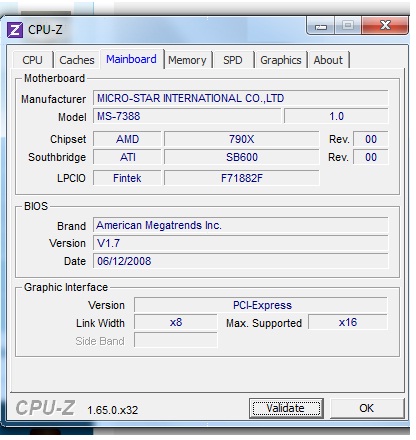416x440 pixels.
Task: Click the BIOS Brand American Megatrends field
Action: pos(240,225)
